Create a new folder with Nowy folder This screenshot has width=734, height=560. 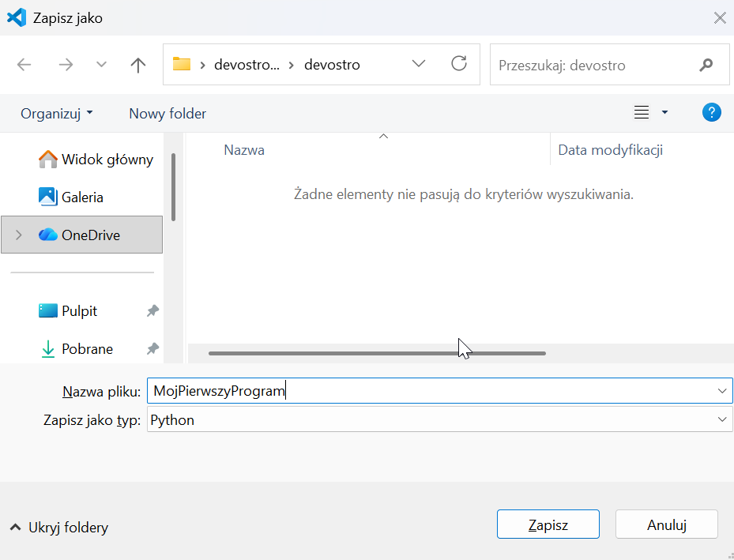point(168,113)
